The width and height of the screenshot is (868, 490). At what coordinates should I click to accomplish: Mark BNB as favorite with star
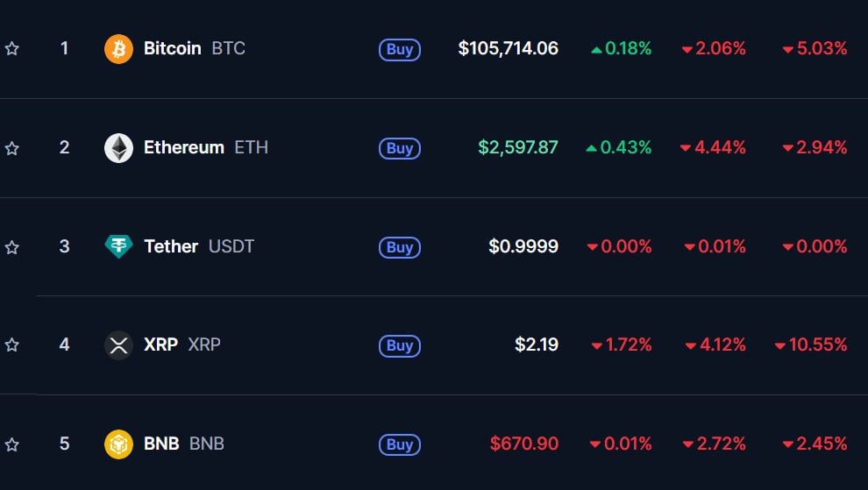pos(11,444)
